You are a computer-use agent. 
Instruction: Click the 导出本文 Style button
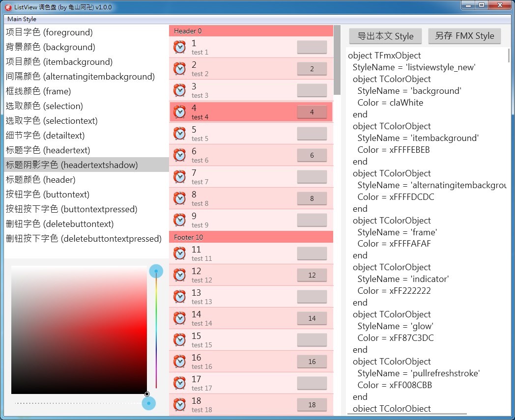tap(385, 36)
